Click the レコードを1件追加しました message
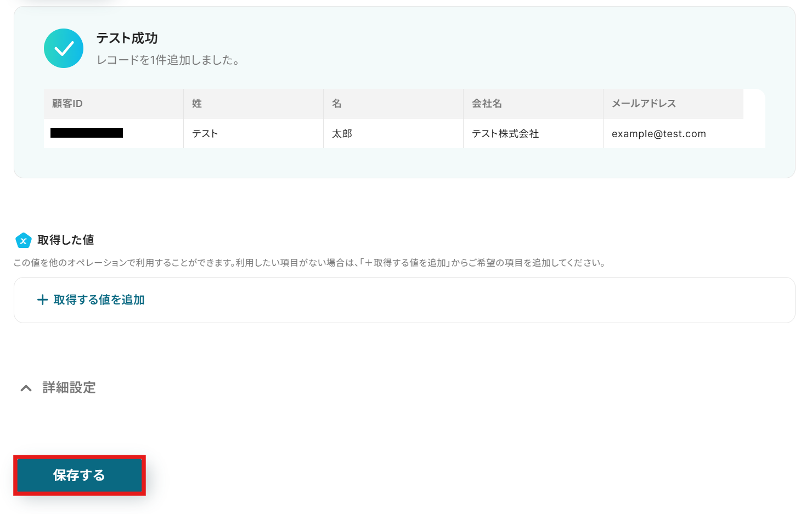The height and width of the screenshot is (514, 812). (168, 60)
